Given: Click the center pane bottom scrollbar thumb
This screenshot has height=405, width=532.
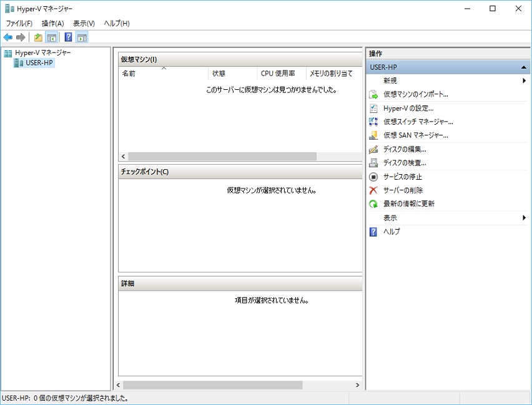Looking at the screenshot, I should pyautogui.click(x=213, y=385).
